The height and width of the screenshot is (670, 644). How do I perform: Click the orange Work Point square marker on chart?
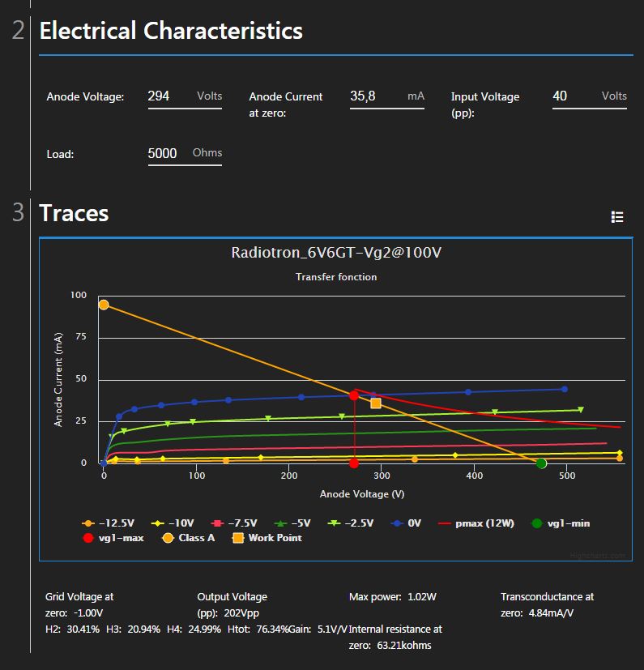point(376,403)
